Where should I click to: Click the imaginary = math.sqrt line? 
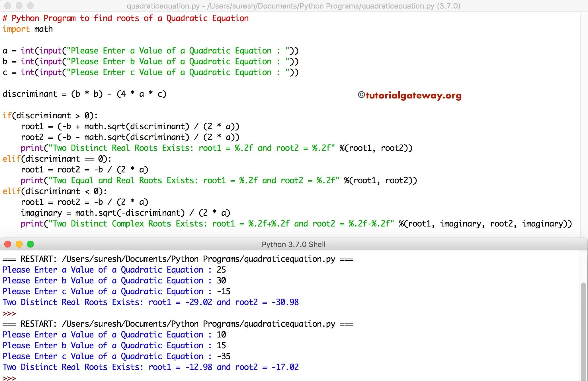125,213
